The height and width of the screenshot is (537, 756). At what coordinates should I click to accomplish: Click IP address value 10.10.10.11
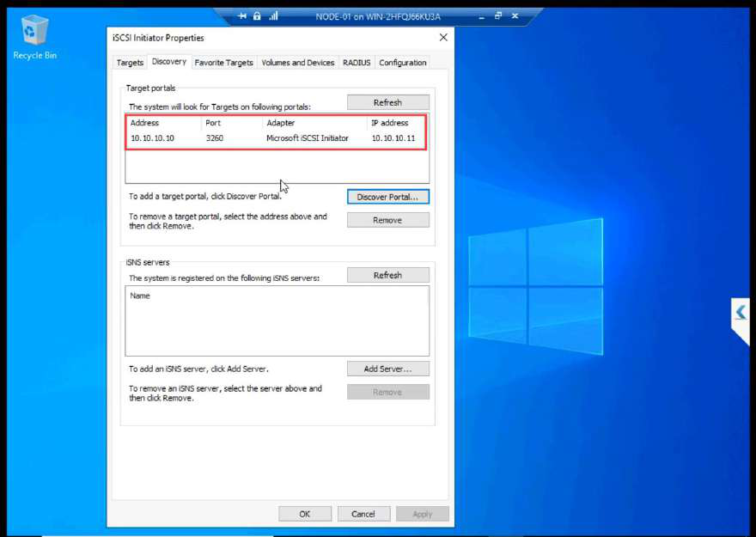(393, 138)
